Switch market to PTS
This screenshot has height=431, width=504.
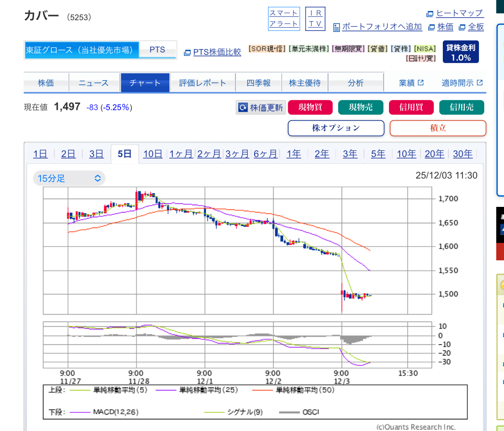point(157,50)
